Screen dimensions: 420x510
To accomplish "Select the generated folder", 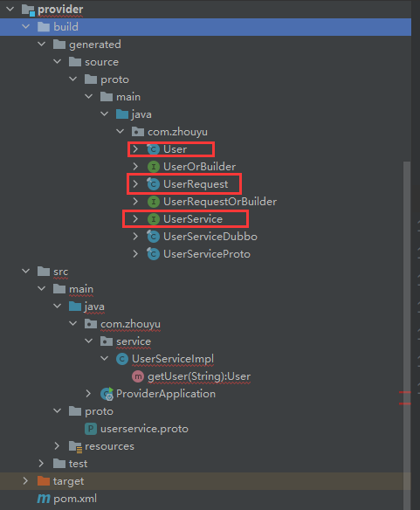I will point(87,45).
